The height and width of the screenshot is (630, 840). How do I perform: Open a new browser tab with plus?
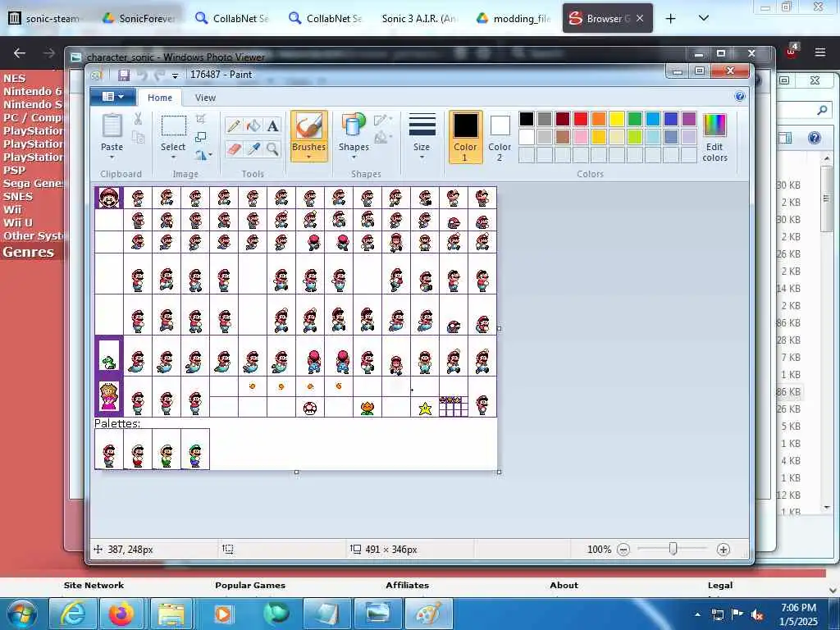point(670,19)
